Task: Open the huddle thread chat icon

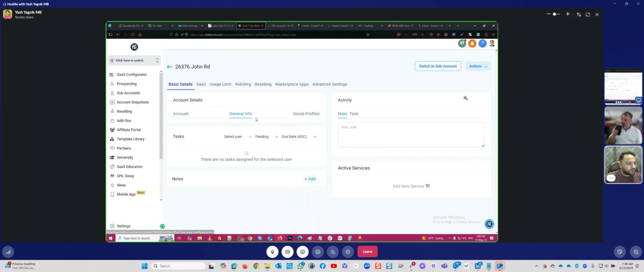Action: 636,252
